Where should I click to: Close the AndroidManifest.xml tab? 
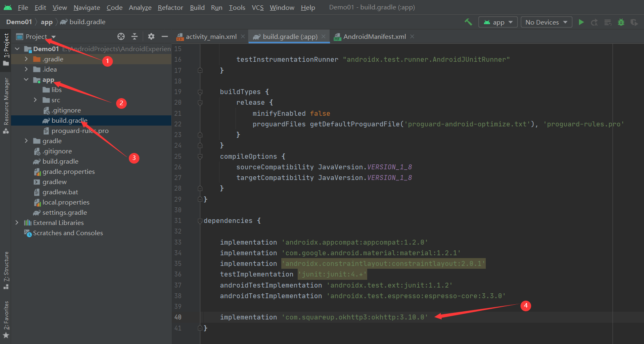click(x=412, y=36)
